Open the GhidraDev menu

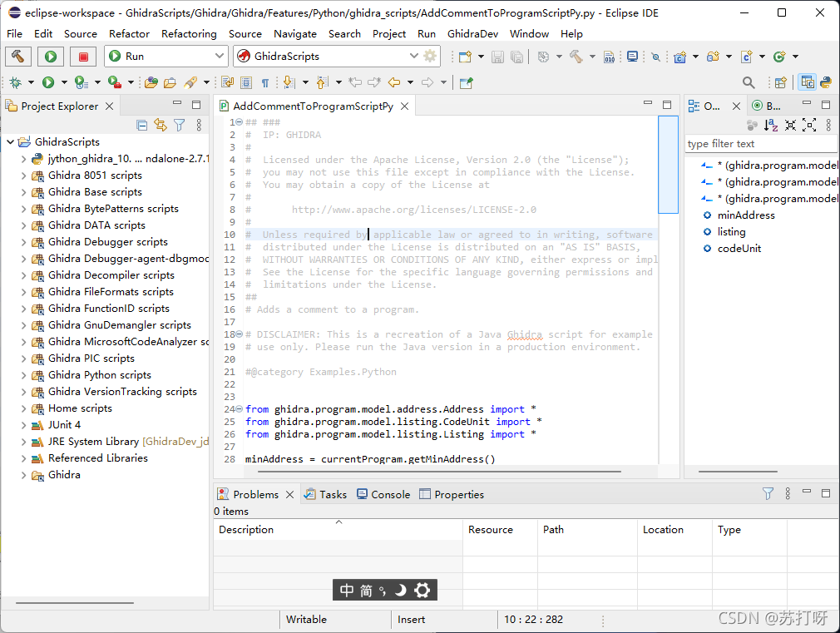(x=472, y=34)
